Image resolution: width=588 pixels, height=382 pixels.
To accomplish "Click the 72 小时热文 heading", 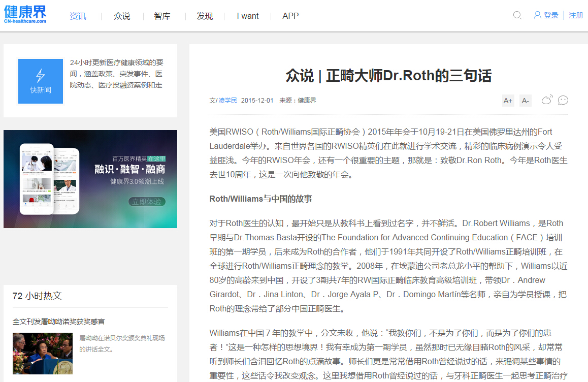I will 37,296.
